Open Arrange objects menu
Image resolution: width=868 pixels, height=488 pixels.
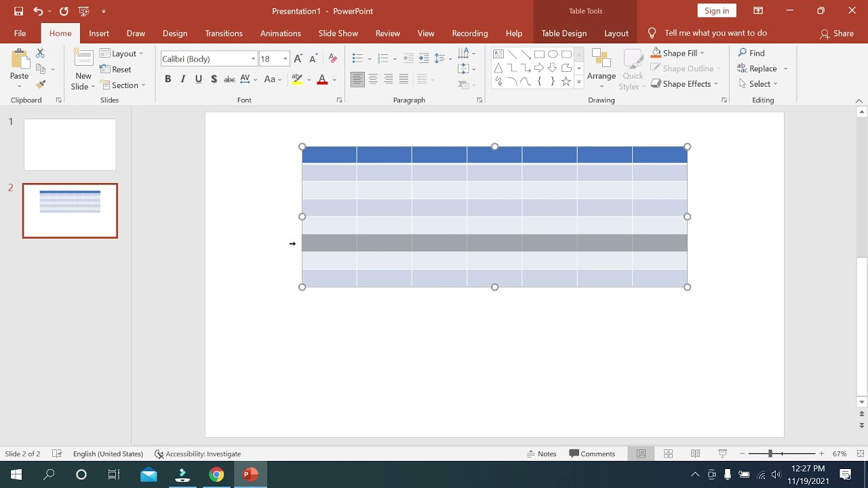(601, 69)
